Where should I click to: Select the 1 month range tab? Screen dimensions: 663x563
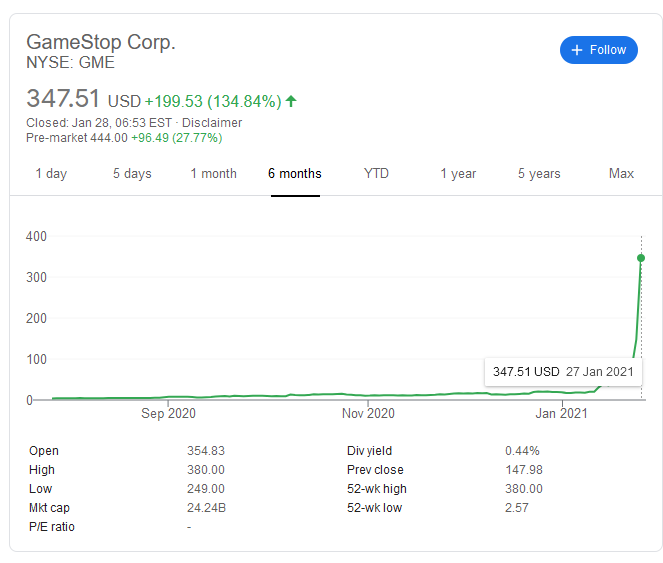pyautogui.click(x=213, y=173)
